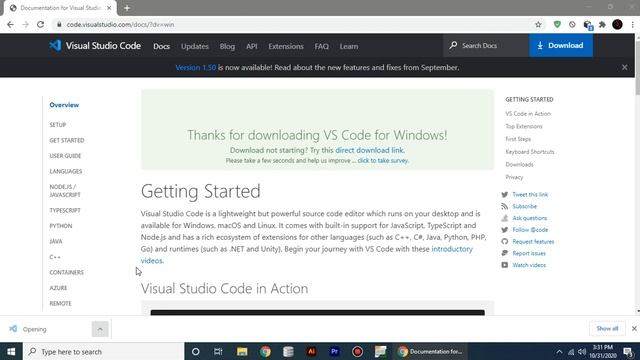This screenshot has width=640, height=360.
Task: Jump to Keyboard Shortcuts in page outline
Action: point(530,152)
